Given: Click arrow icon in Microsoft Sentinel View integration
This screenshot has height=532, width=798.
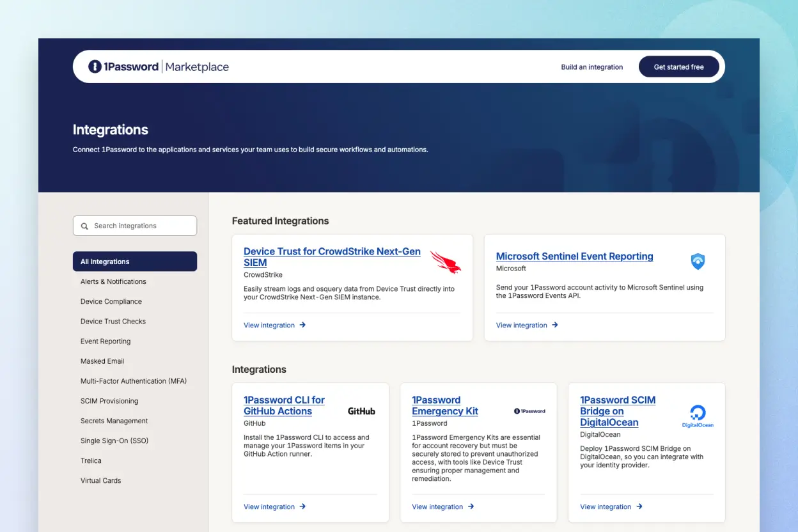Looking at the screenshot, I should (555, 325).
